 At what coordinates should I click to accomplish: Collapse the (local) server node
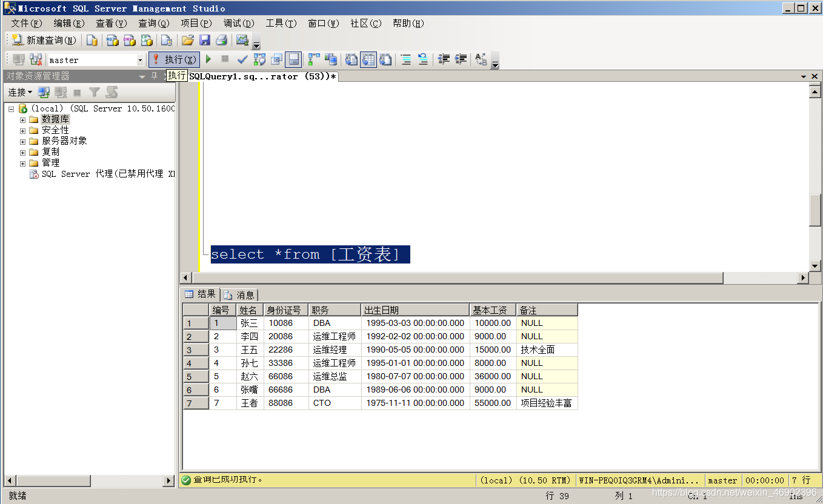tap(11, 109)
